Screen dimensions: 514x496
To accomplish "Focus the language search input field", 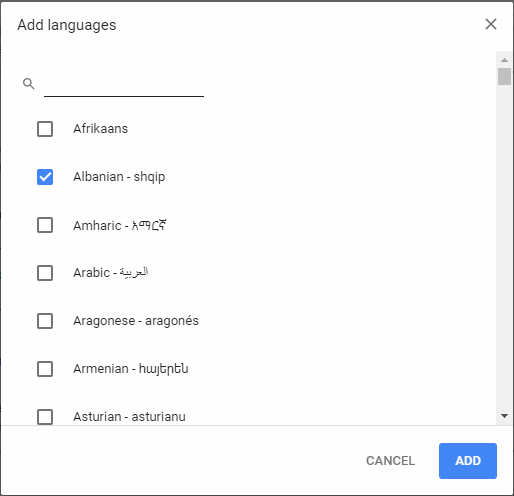I will pyautogui.click(x=124, y=85).
